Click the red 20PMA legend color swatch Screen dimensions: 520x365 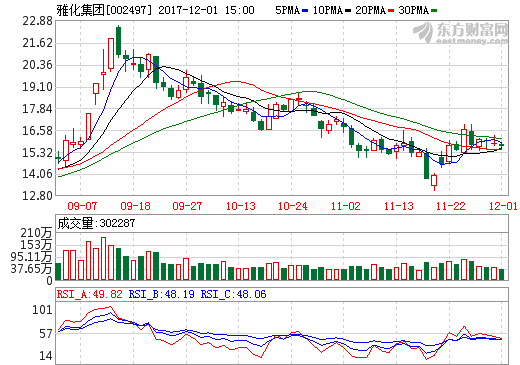[x=391, y=11]
